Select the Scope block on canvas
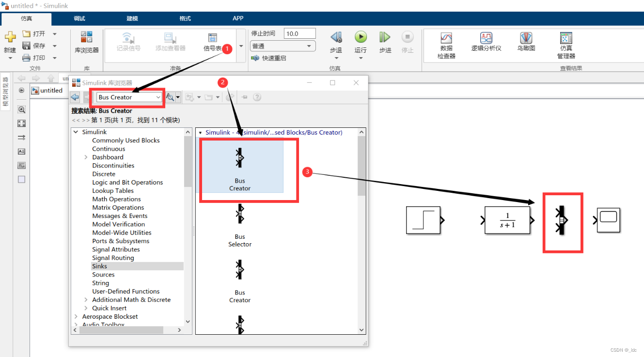Image resolution: width=644 pixels, height=357 pixels. click(609, 220)
